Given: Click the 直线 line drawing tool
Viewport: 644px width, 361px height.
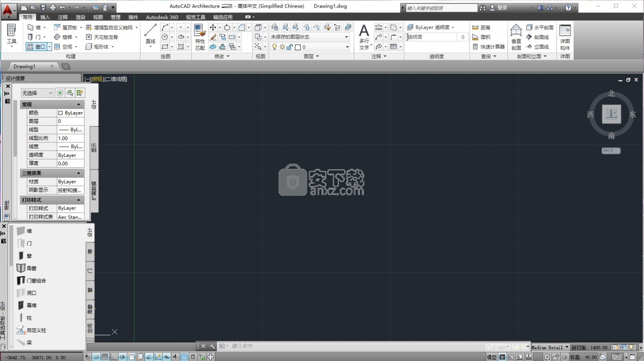Looking at the screenshot, I should pyautogui.click(x=151, y=34).
